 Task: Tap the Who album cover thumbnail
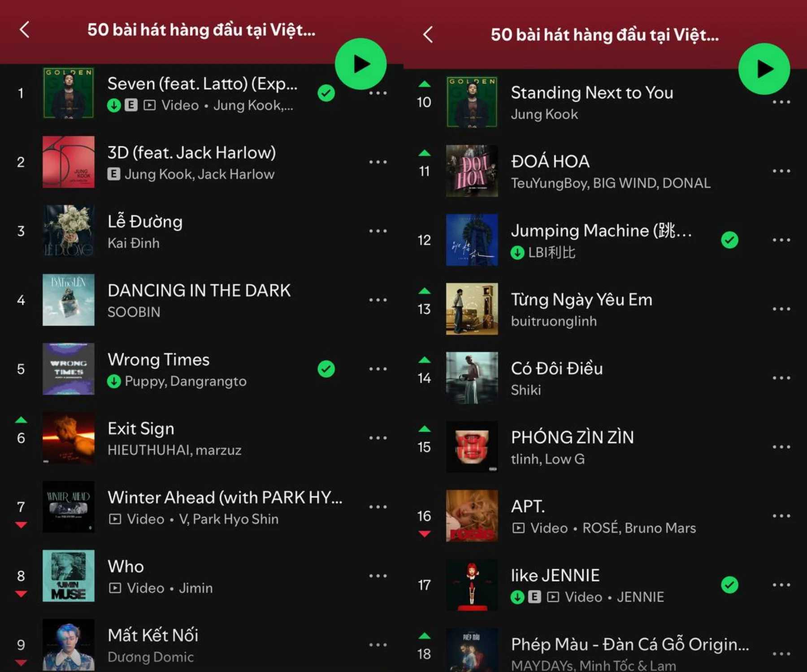pyautogui.click(x=68, y=576)
